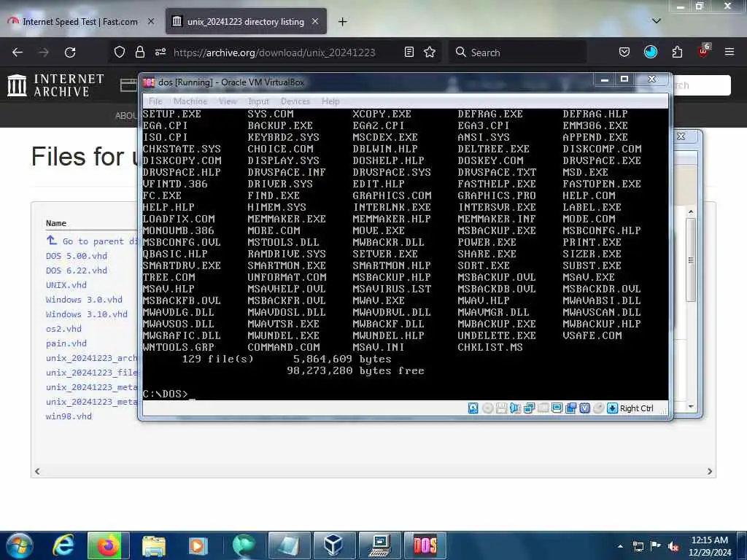Open the VirtualBox Help menu
The width and height of the screenshot is (747, 560).
330,101
